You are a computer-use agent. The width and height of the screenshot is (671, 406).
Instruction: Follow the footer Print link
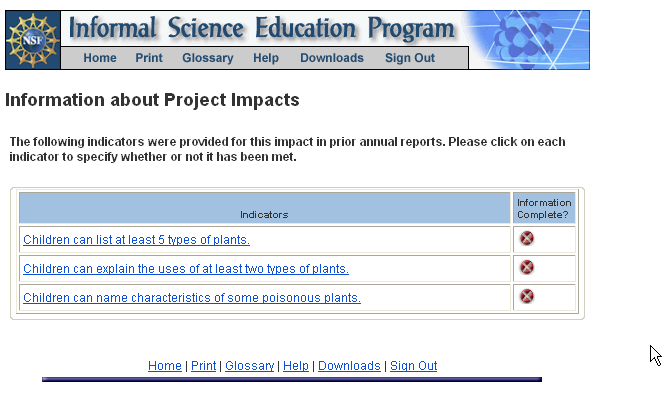(203, 366)
